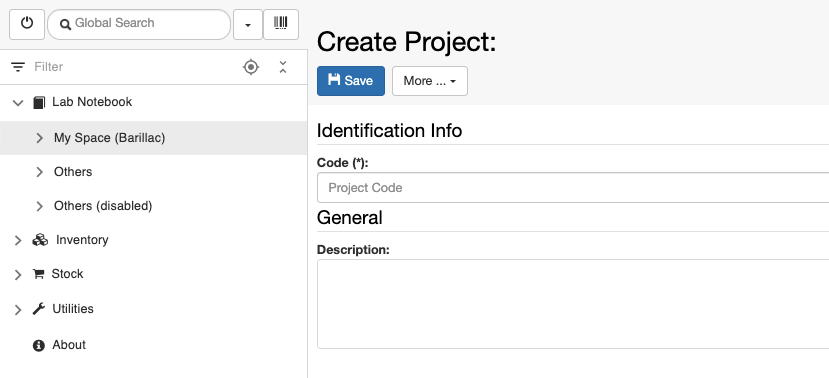Open the barcode scanner icon button

(281, 24)
